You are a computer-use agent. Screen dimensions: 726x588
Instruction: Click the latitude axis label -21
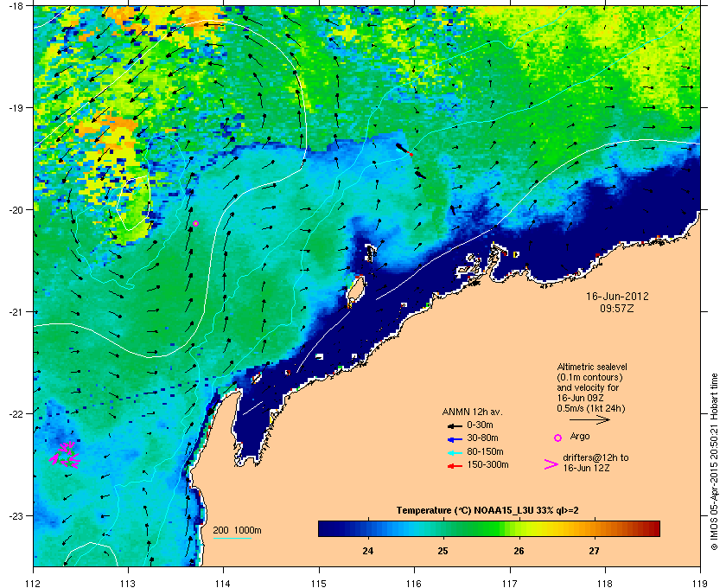16,312
